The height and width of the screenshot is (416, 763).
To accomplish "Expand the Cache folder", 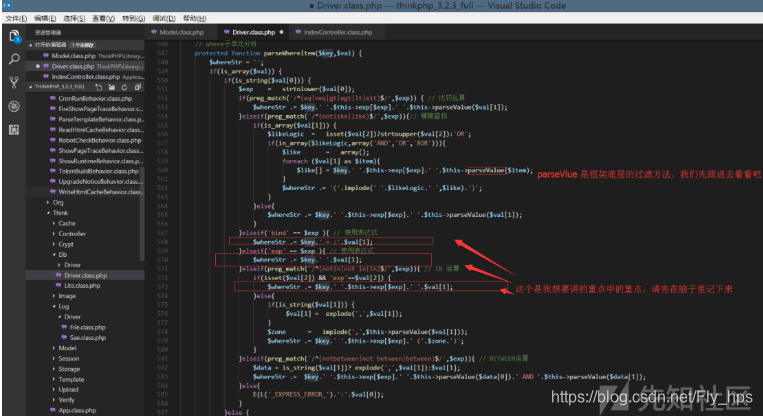I will (67, 223).
